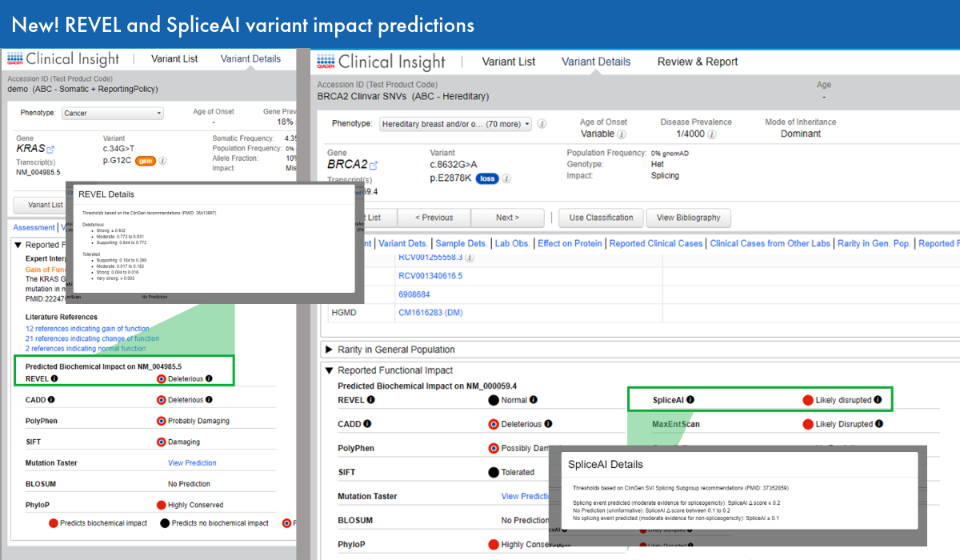960x560 pixels.
Task: Click the info icon next to SpliceAI label
Action: [690, 400]
